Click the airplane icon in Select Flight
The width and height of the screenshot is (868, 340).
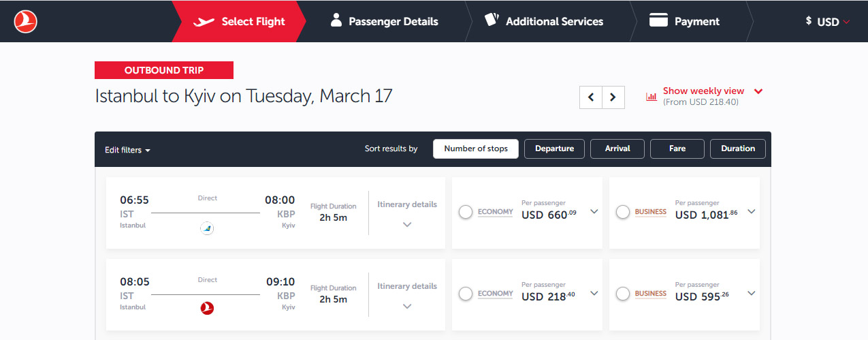(204, 21)
